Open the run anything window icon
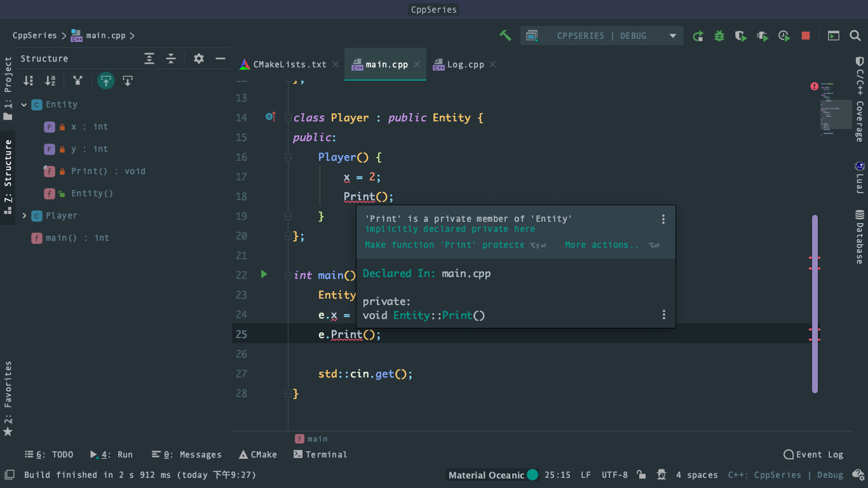The height and width of the screenshot is (488, 868). pos(834,36)
